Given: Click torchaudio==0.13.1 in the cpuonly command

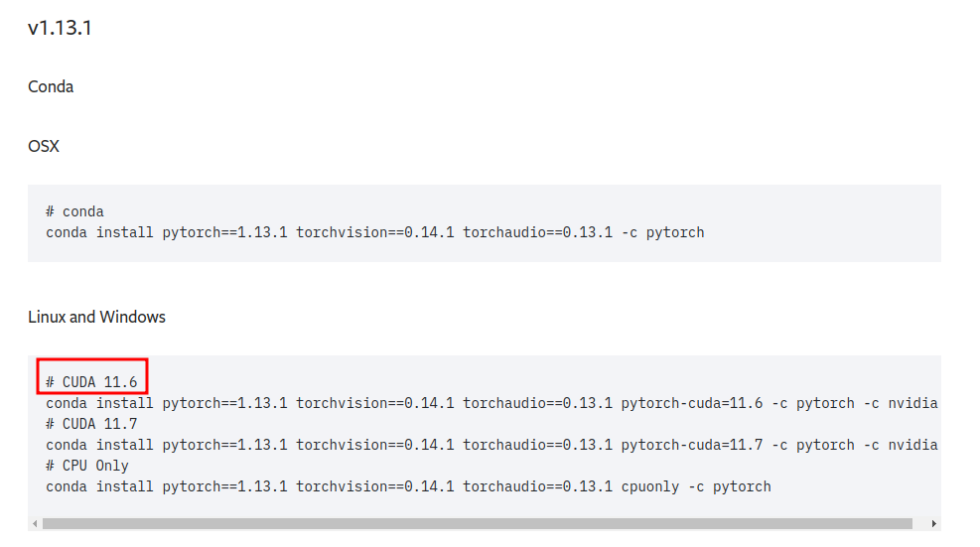Looking at the screenshot, I should [537, 487].
